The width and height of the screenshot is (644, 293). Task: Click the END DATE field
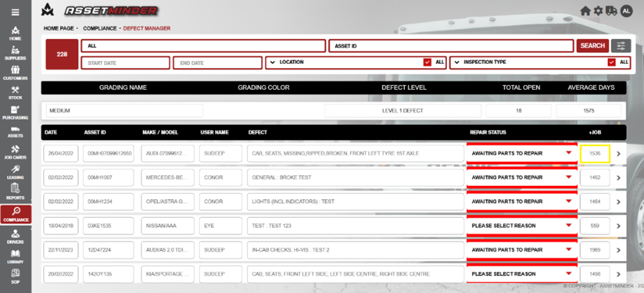click(x=218, y=63)
